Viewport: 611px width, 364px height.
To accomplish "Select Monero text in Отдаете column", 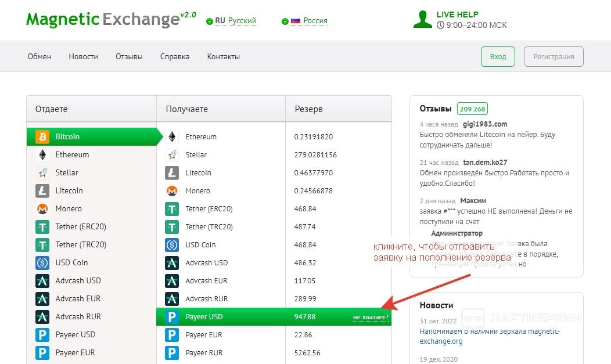I will click(x=69, y=208).
